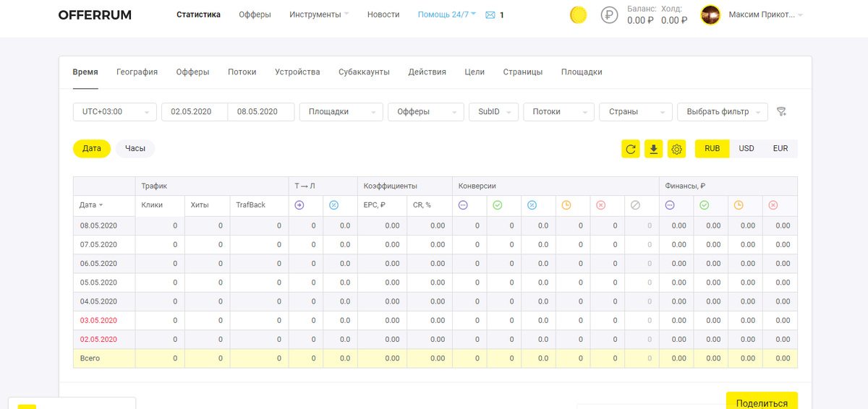Click green checkmark icon under Финансы

pos(705,205)
